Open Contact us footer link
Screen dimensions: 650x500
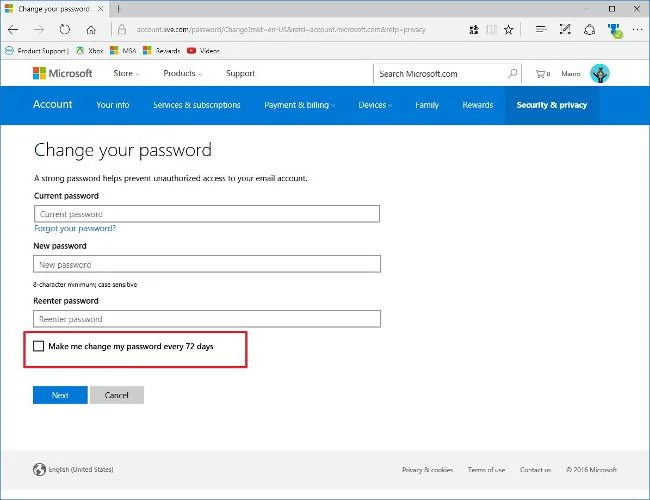click(x=535, y=470)
